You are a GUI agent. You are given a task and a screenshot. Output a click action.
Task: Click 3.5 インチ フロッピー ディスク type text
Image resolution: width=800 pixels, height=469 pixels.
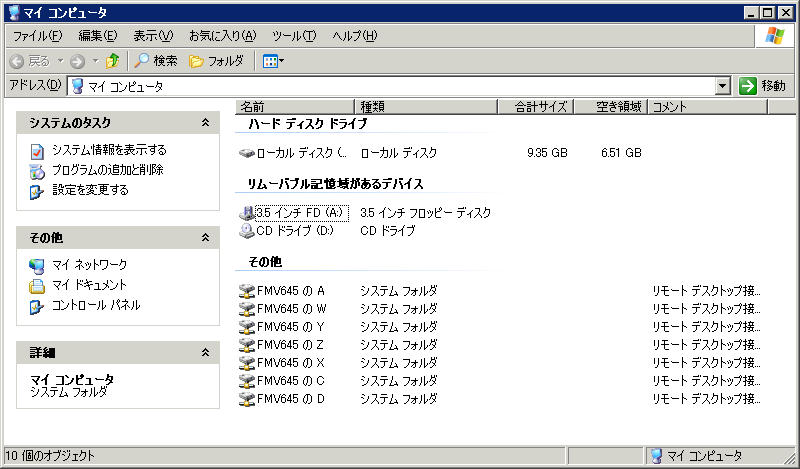[426, 213]
